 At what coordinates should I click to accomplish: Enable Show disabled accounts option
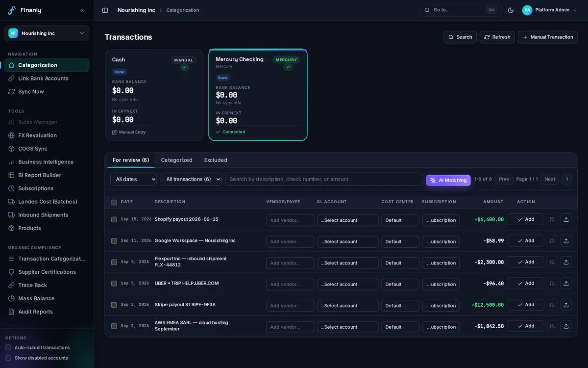8,358
